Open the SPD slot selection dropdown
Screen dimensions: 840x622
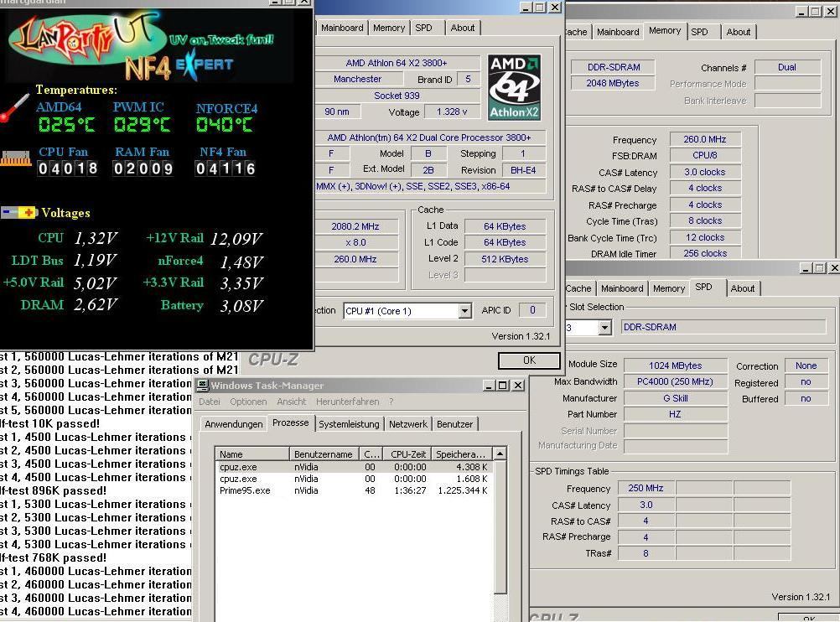point(604,327)
